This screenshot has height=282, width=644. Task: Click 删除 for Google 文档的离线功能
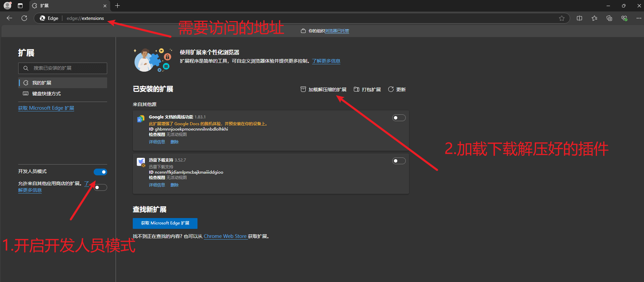[175, 142]
